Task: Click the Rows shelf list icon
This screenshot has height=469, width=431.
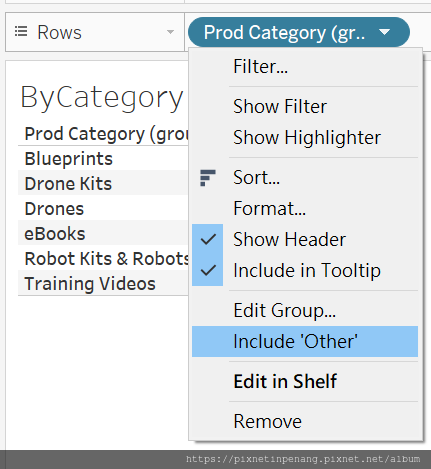Action: click(21, 32)
